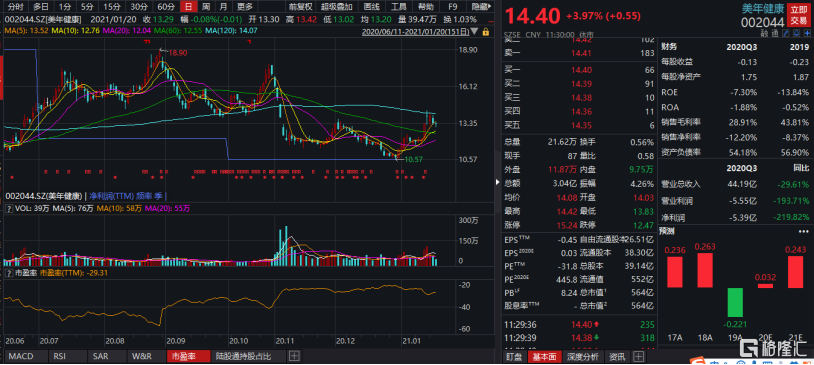Image resolution: width=814 pixels, height=365 pixels.
Task: Open VOL indicator help question mark
Action: tap(8, 209)
